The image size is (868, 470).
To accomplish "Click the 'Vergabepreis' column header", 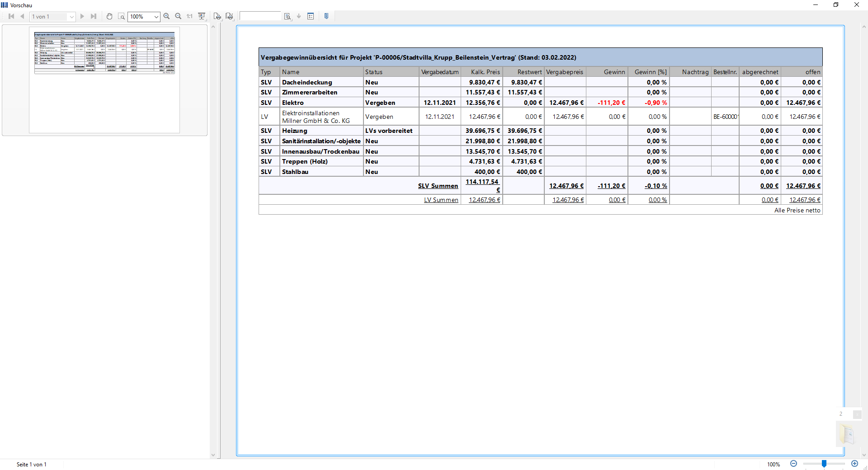I will (x=565, y=72).
